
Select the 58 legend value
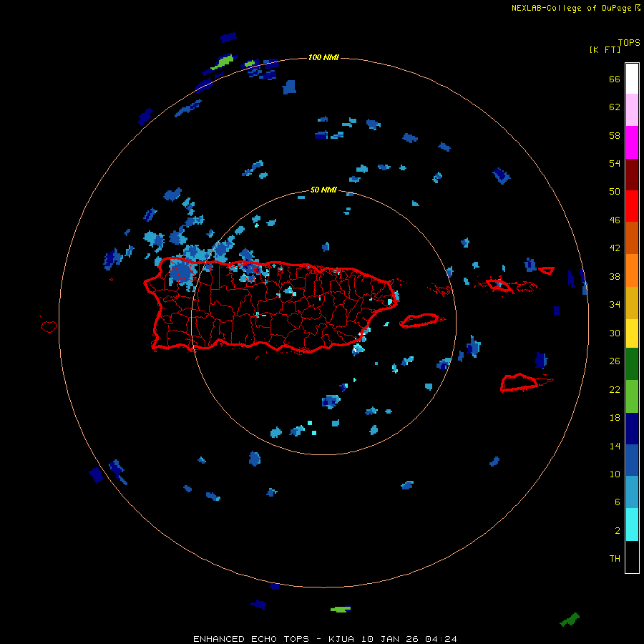(x=615, y=135)
